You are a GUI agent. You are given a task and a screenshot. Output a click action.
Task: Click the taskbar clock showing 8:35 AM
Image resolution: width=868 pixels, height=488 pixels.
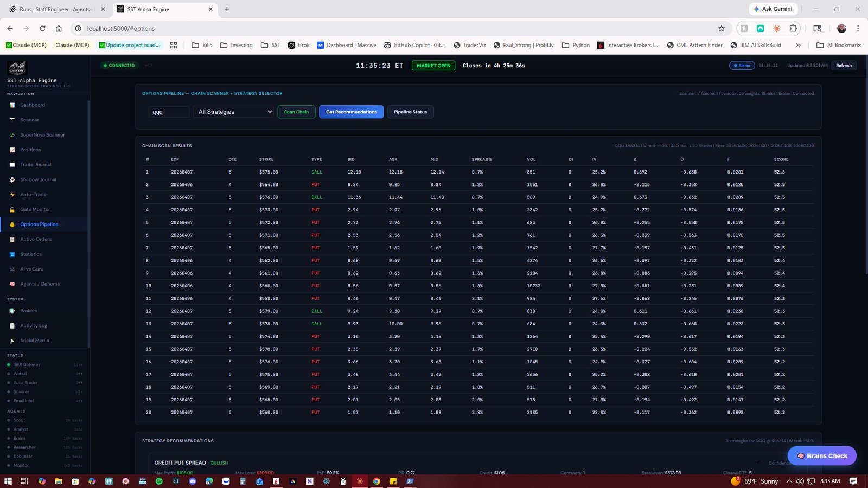[830, 481]
